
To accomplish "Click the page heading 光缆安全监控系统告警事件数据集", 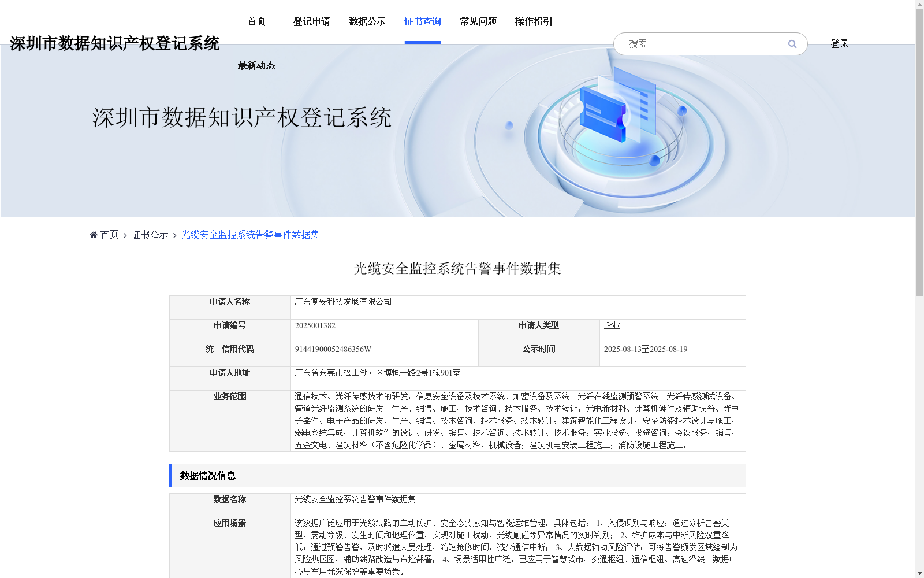I will 457,268.
